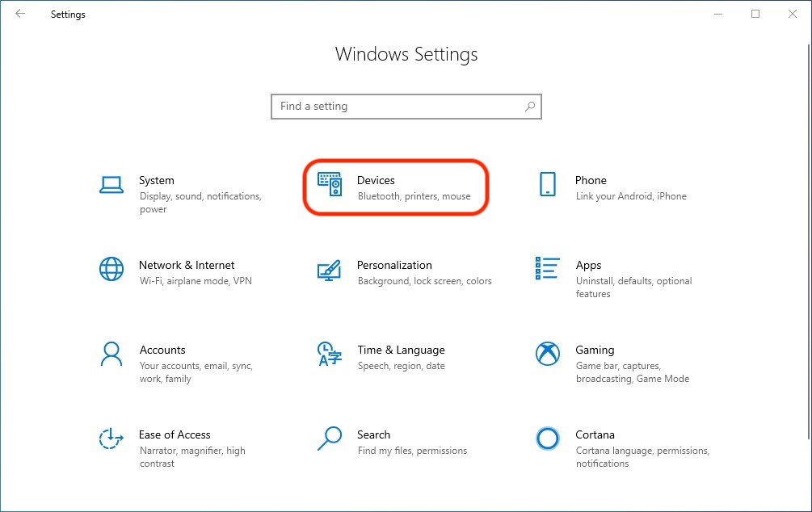Open the Phone icon

547,184
